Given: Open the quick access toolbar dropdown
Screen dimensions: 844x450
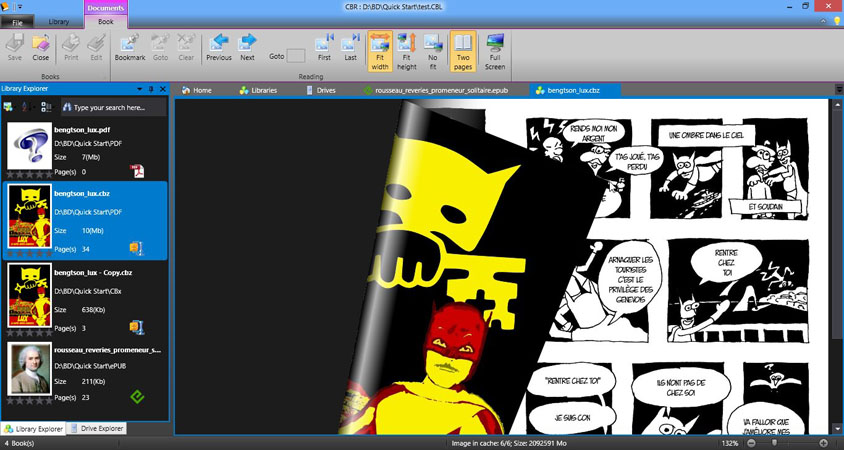Looking at the screenshot, I should pyautogui.click(x=20, y=6).
